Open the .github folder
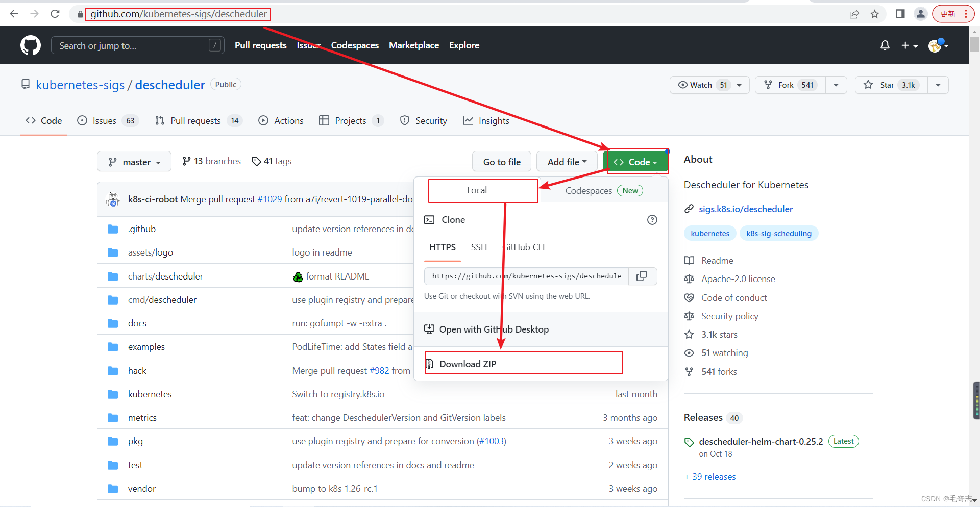The image size is (980, 507). (x=142, y=229)
